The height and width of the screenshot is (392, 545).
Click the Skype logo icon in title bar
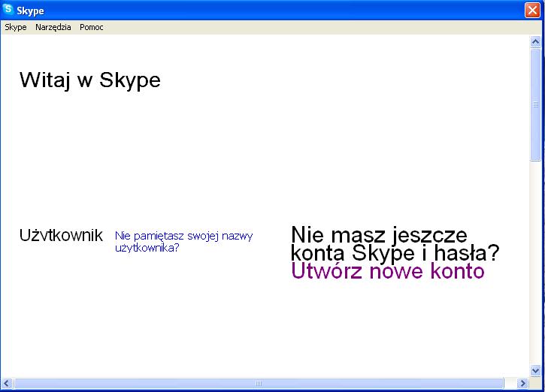[x=8, y=9]
